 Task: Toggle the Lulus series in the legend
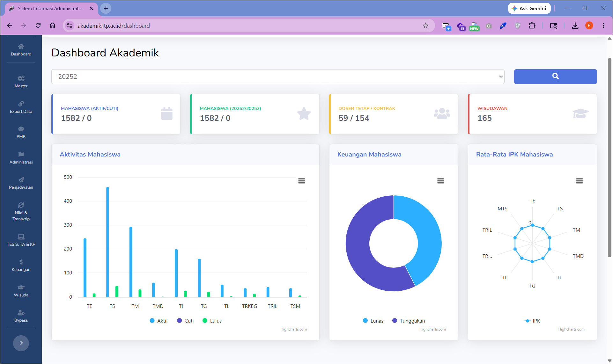[212, 321]
